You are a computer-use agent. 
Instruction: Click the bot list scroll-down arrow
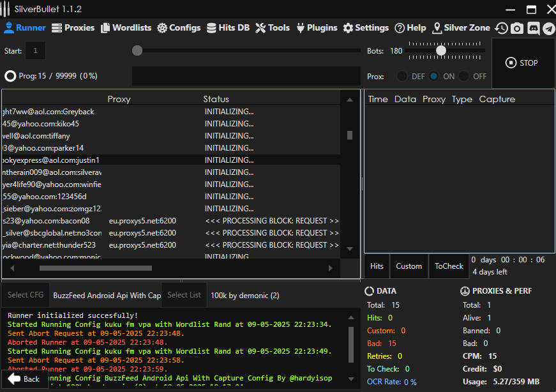point(349,249)
